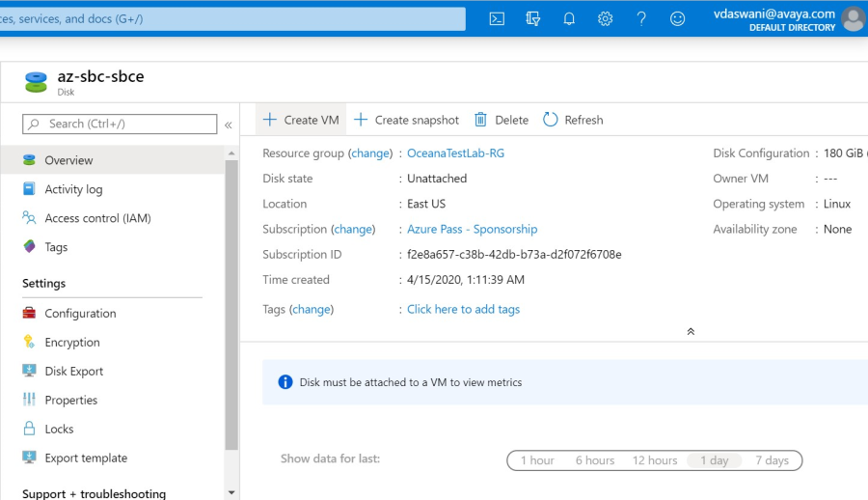Screen dimensions: 868x500
Task: Click the Create VM button label
Action: click(x=312, y=120)
